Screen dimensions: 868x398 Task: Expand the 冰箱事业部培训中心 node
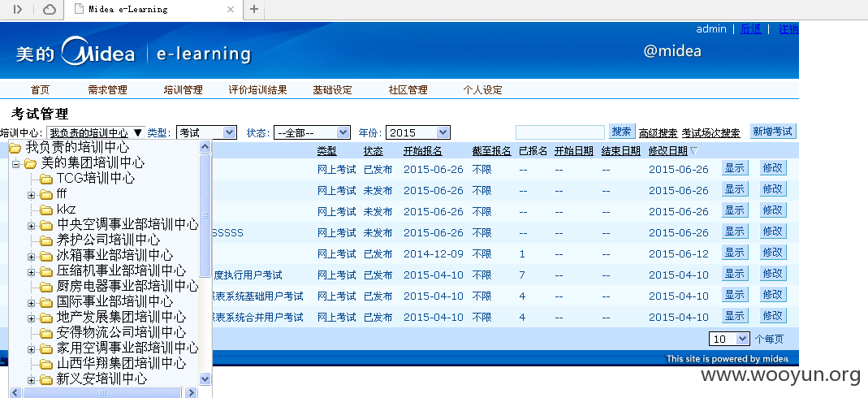[31, 257]
